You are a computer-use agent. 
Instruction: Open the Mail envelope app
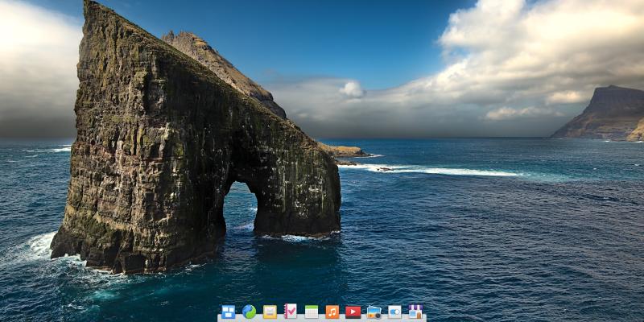pyautogui.click(x=270, y=312)
